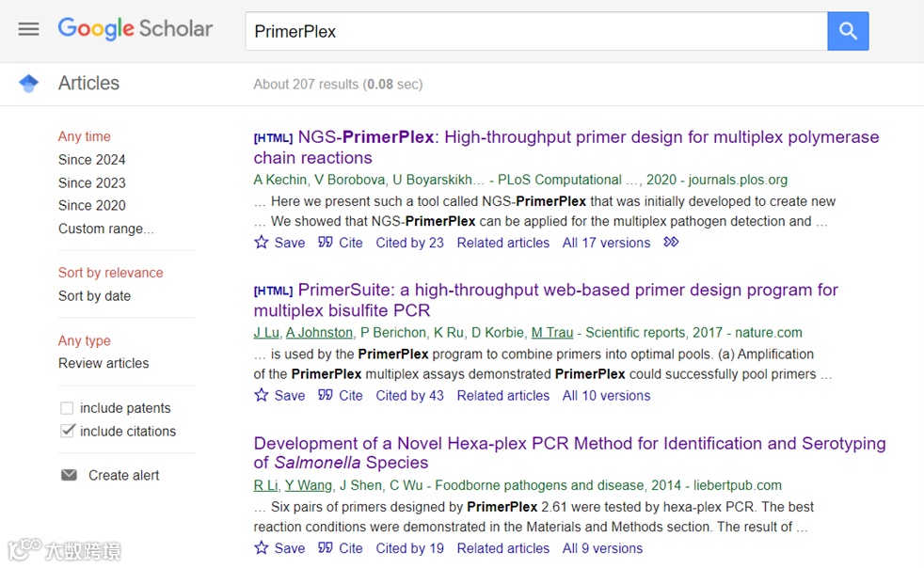
Task: Uncheck the include citations checkbox
Action: click(67, 431)
